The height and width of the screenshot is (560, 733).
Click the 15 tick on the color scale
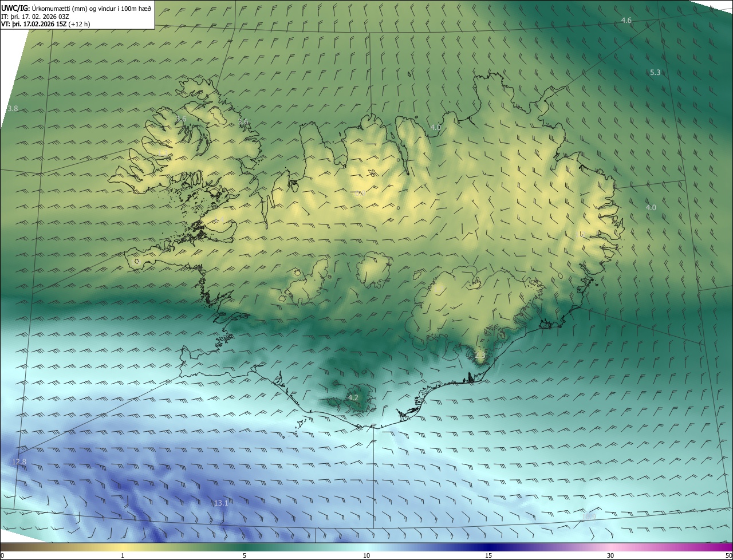(488, 555)
